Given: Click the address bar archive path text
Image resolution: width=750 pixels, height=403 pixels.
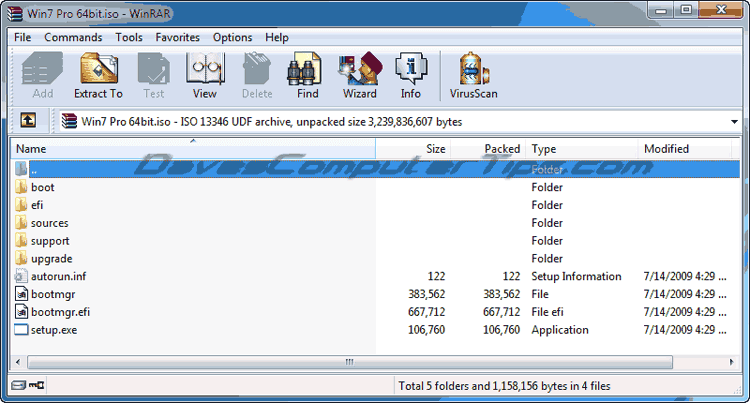Looking at the screenshot, I should [x=272, y=122].
